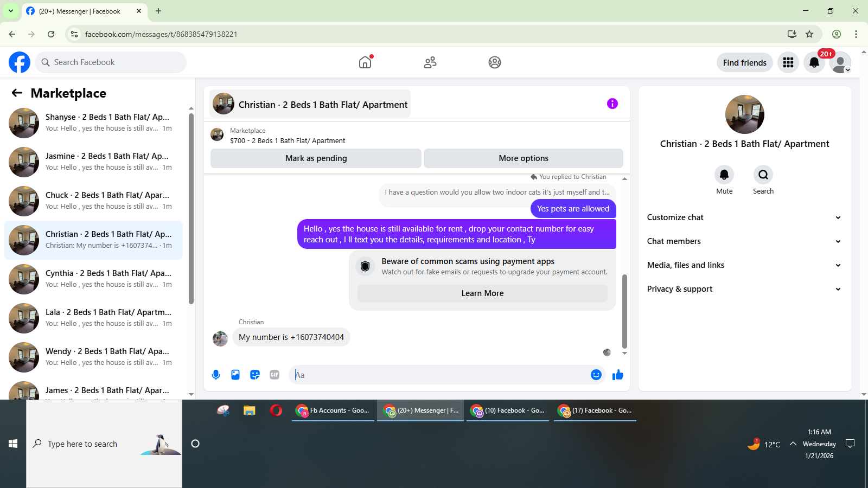Open a new browser tab

(158, 11)
